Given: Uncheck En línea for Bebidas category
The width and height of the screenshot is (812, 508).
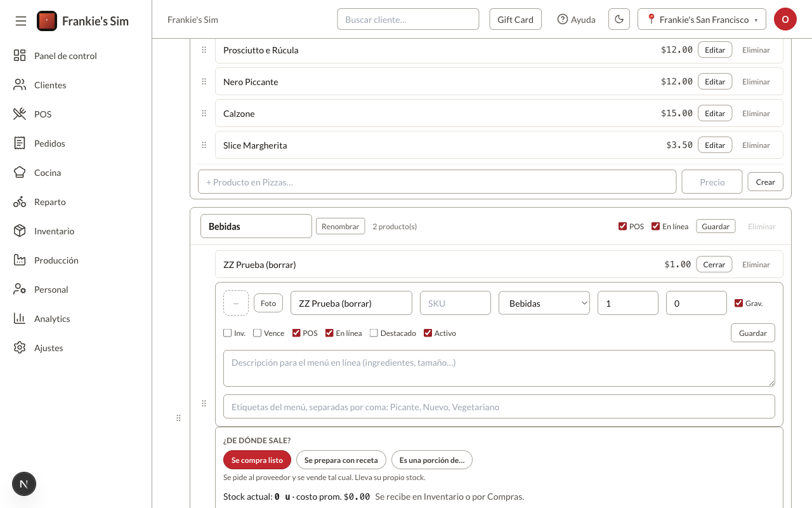Looking at the screenshot, I should (656, 226).
